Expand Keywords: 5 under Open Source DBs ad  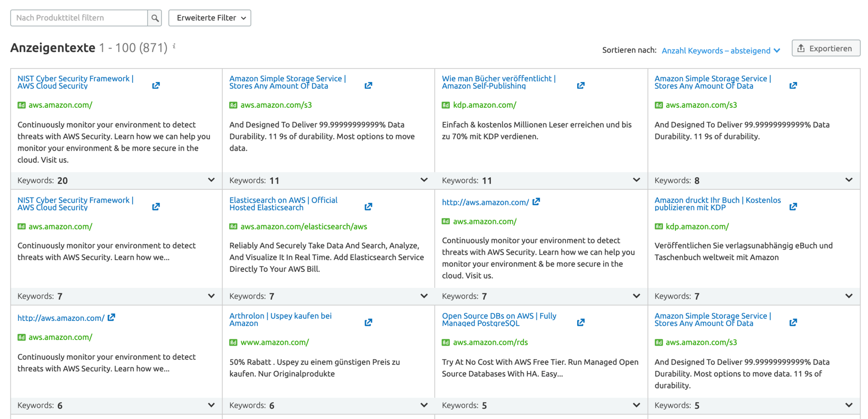(x=636, y=405)
